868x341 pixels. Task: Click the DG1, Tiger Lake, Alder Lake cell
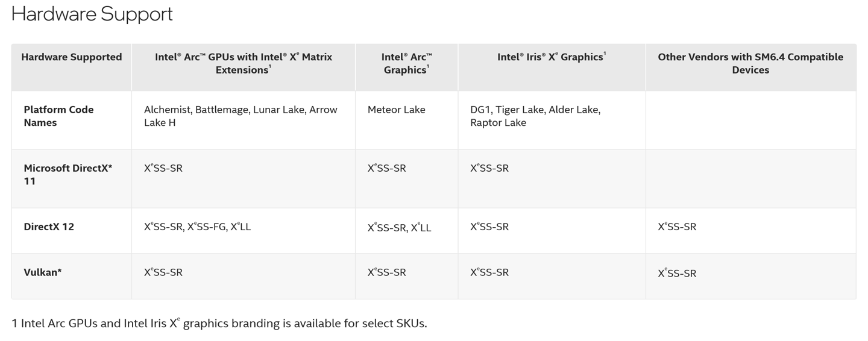(x=535, y=116)
